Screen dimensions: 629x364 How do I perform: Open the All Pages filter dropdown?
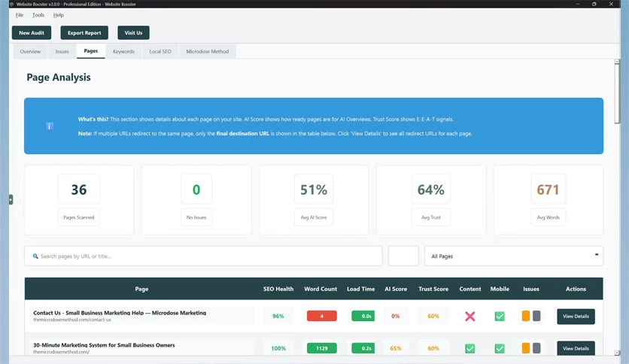(x=513, y=256)
